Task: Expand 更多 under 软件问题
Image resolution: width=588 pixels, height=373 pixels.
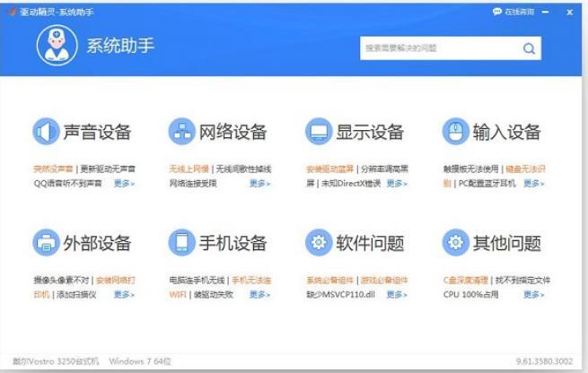Action: tap(397, 295)
